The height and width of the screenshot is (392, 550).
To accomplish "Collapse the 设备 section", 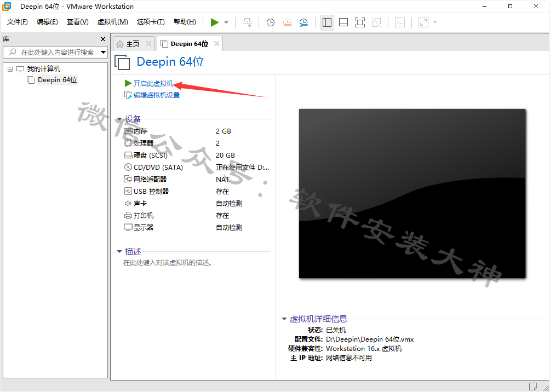I will 119,119.
